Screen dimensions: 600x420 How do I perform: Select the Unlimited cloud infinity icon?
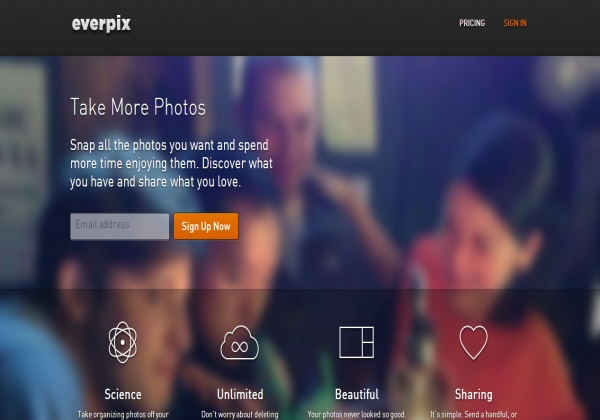click(240, 343)
